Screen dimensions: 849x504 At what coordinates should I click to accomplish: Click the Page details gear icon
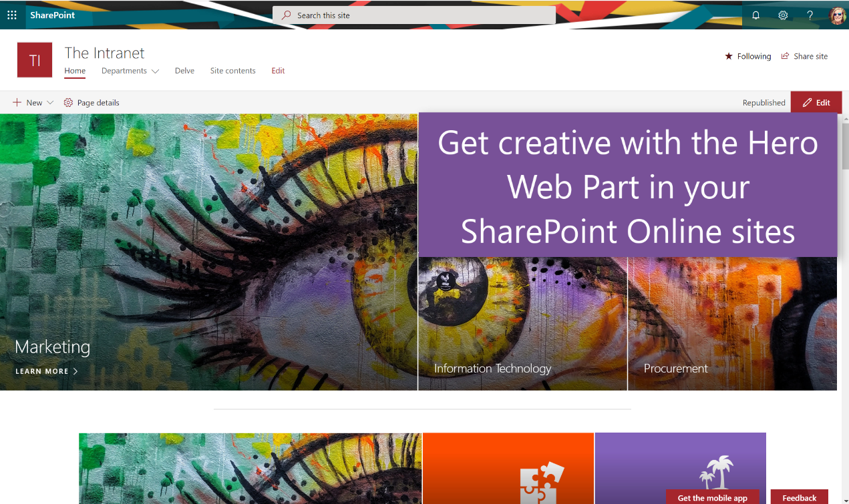coord(68,102)
